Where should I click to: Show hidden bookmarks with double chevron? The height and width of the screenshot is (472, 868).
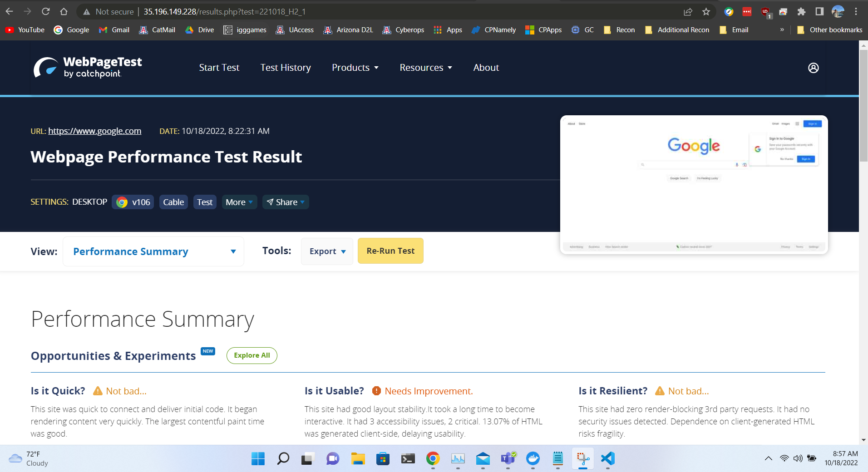pos(782,30)
